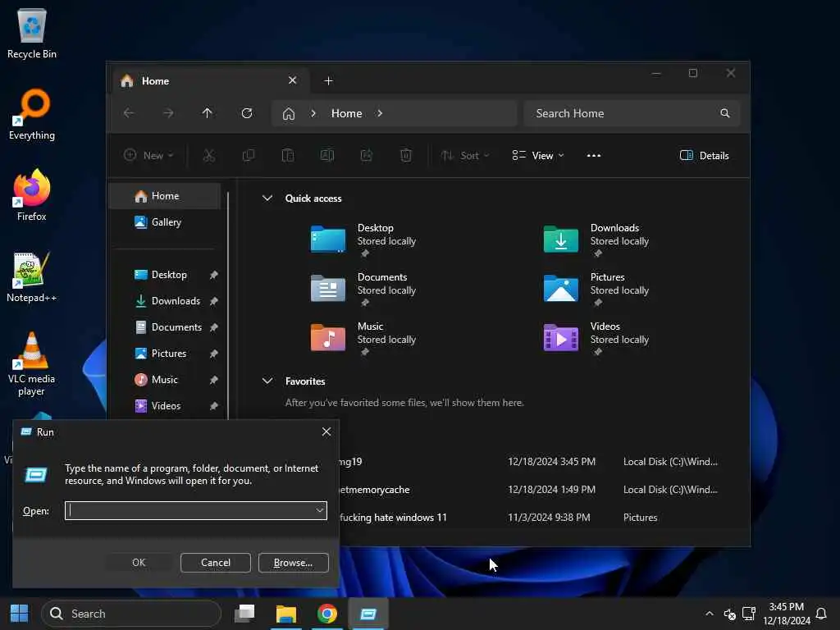Unpin Desktop from the sidebar
840x630 pixels.
(x=214, y=275)
